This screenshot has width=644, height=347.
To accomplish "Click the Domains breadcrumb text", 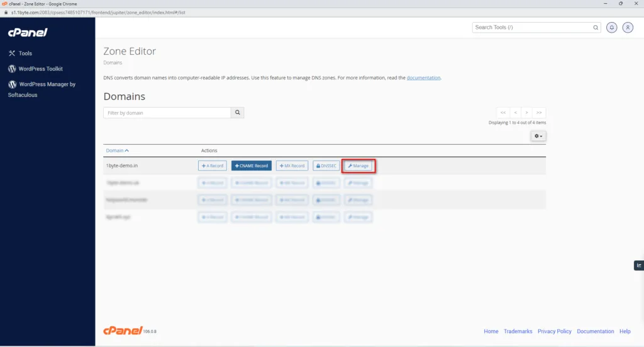I will tap(113, 63).
